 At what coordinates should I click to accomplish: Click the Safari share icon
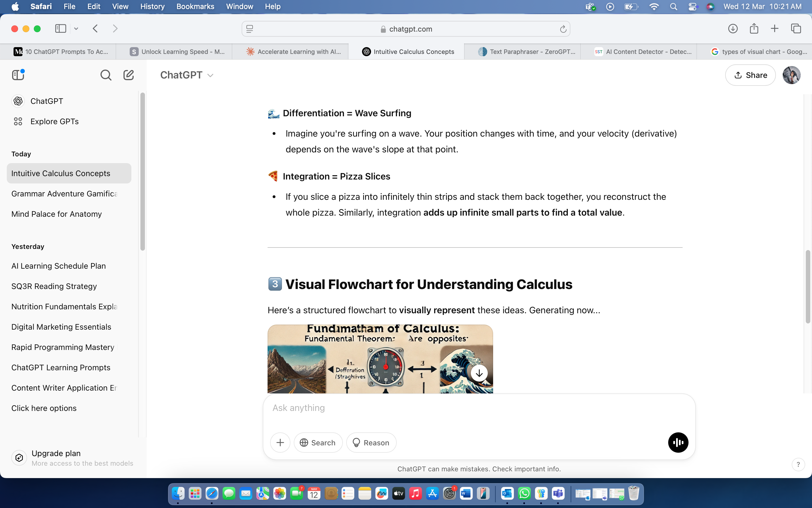click(754, 28)
